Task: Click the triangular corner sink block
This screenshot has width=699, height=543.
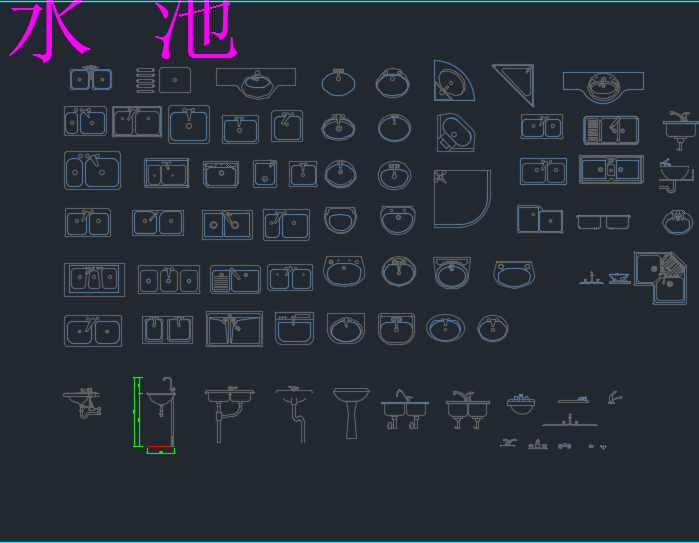Action: coord(514,85)
